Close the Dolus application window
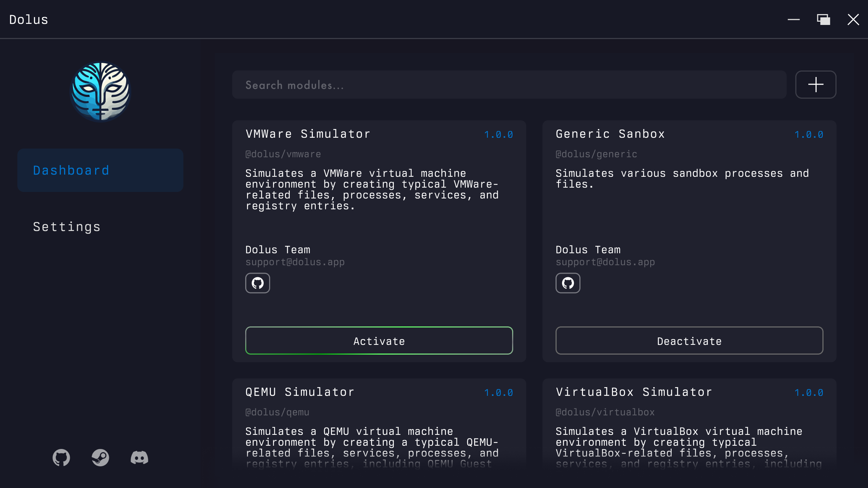Image resolution: width=868 pixels, height=488 pixels. [853, 20]
